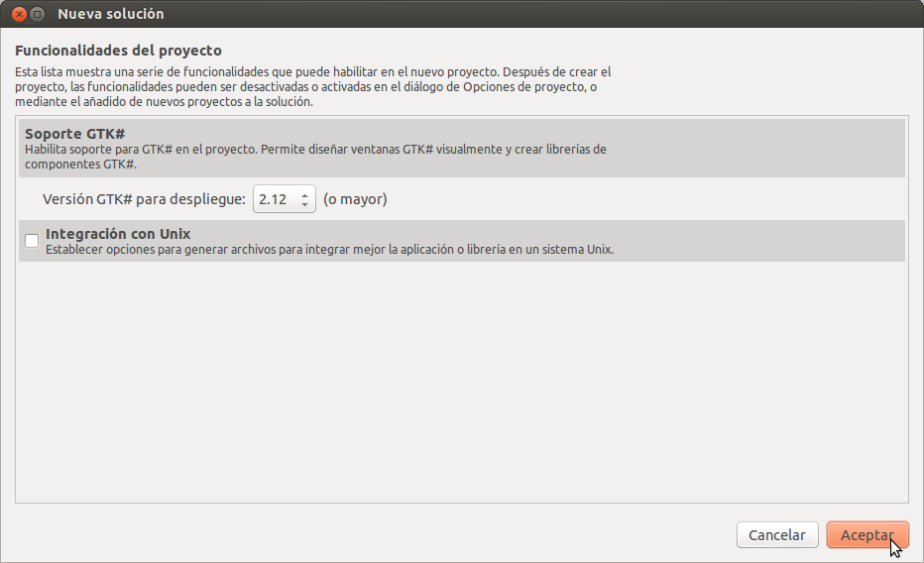The width and height of the screenshot is (924, 563).
Task: Click the Establecer opciones description under Unix integration
Action: 329,250
